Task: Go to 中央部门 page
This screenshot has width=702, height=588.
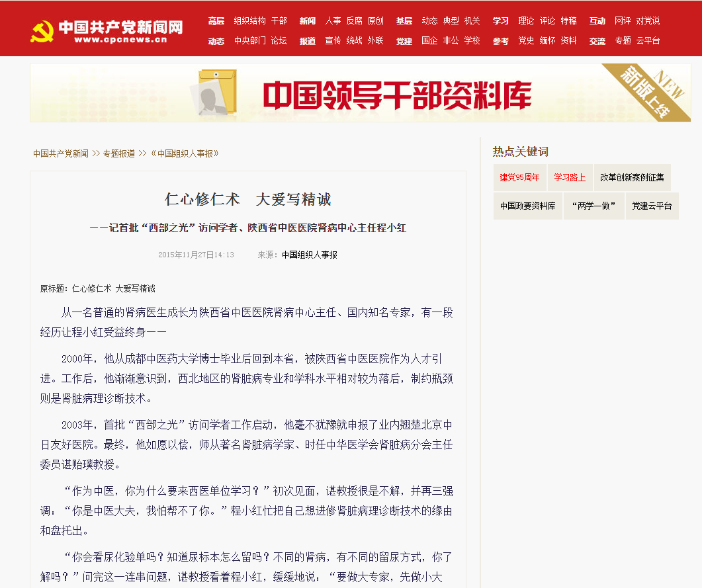Action: [250, 41]
